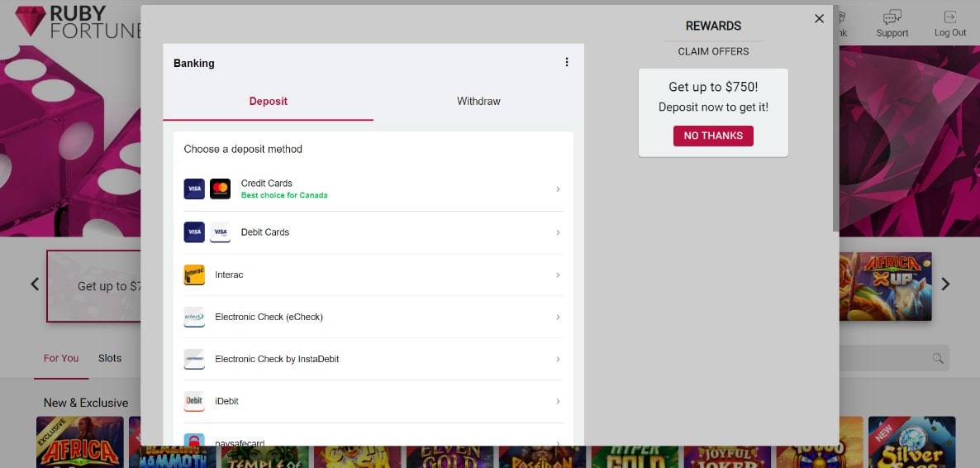Choose Electronic Check by InstaDebit label

[x=277, y=359]
